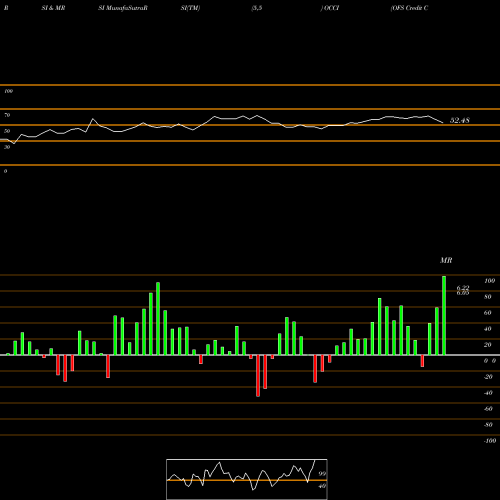Click the 30 label on the RSI axis

click(x=7, y=147)
